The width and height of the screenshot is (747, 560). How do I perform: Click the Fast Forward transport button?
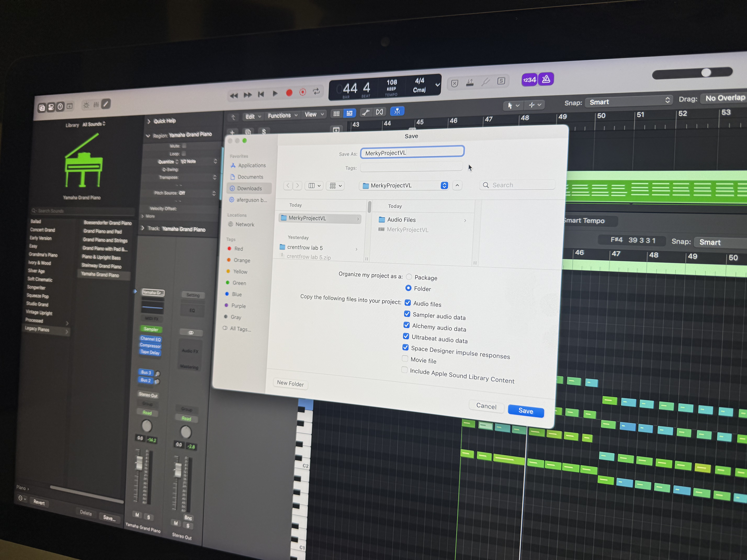point(248,95)
